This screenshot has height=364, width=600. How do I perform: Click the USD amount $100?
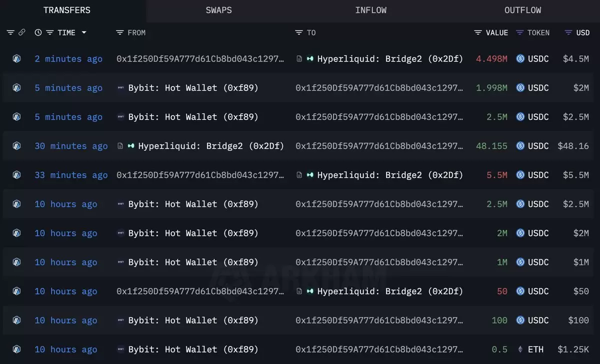pyautogui.click(x=578, y=320)
